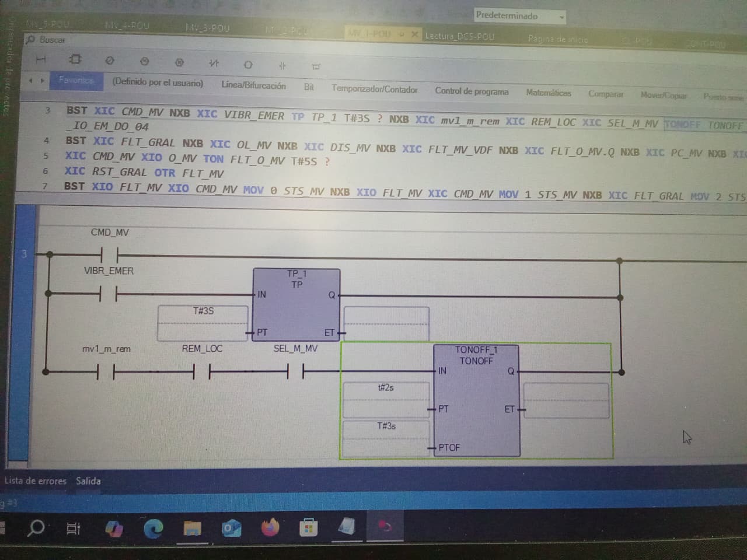Open the Temporizador/Contador instruction tab

click(374, 89)
